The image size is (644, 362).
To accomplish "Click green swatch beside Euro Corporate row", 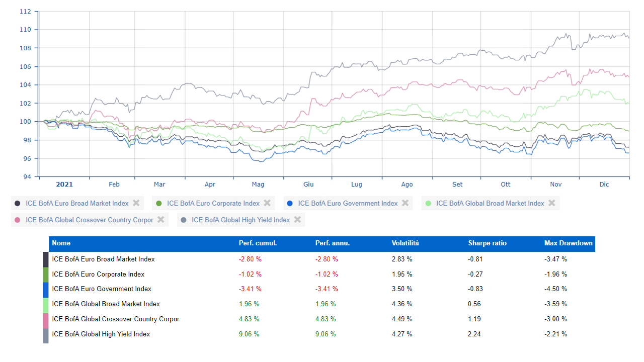I will coord(46,275).
